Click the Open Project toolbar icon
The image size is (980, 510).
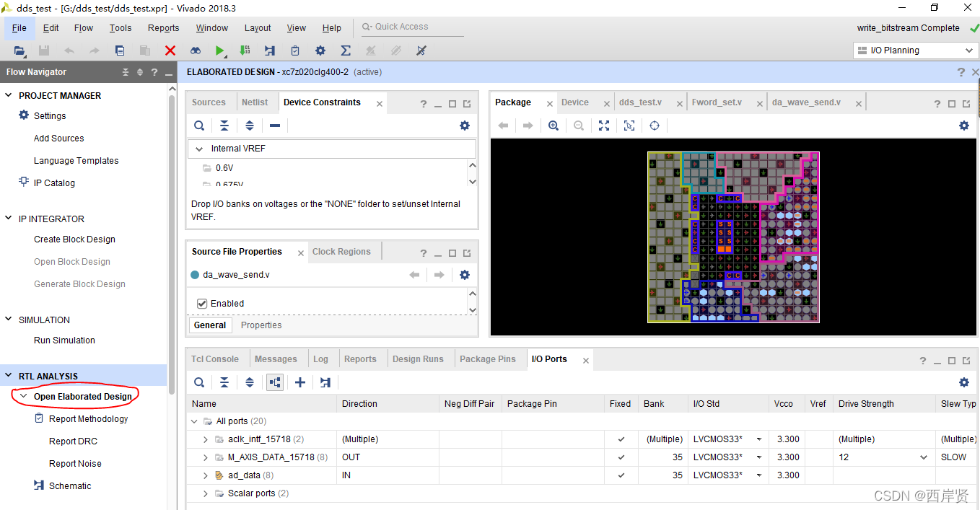[19, 50]
